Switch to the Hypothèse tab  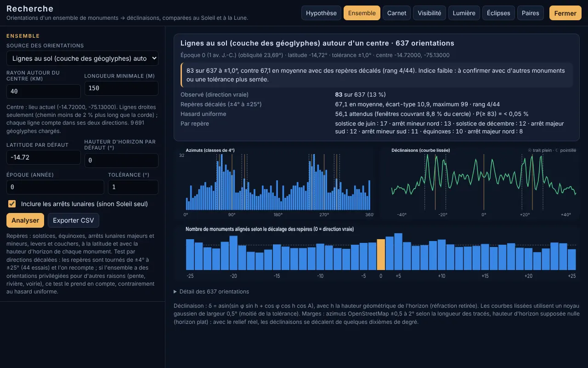click(x=321, y=13)
